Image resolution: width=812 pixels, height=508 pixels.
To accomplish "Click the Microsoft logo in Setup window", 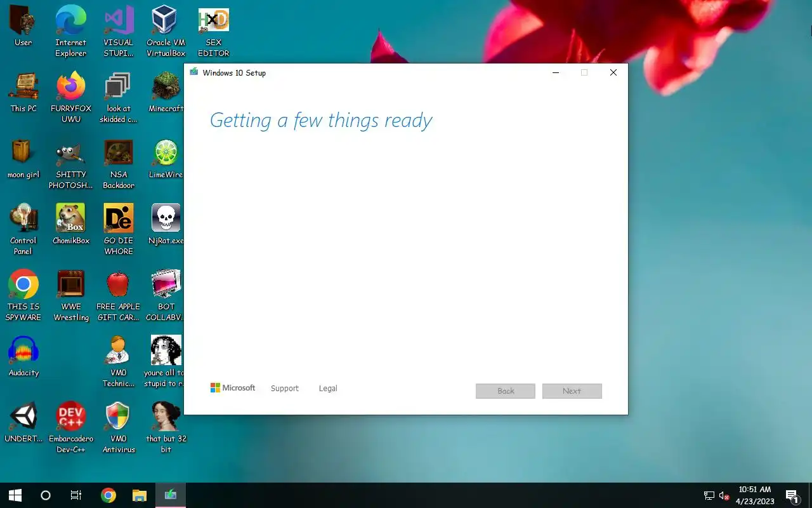I will 233,388.
